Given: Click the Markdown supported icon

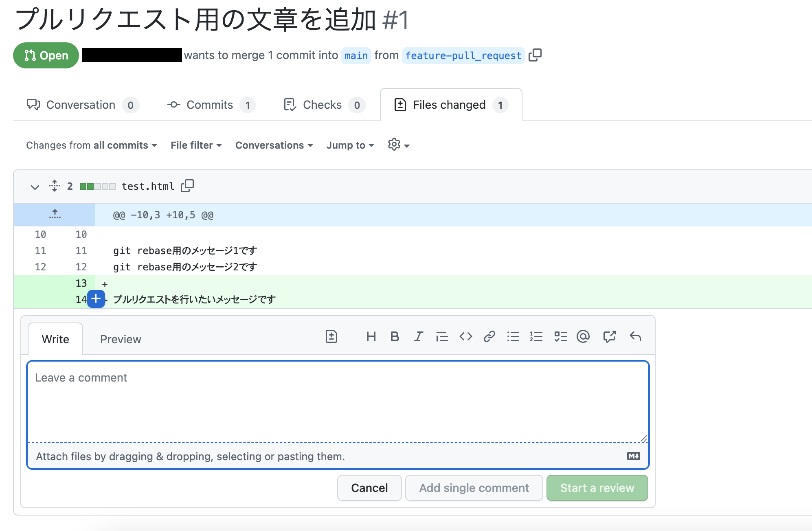Looking at the screenshot, I should (634, 456).
